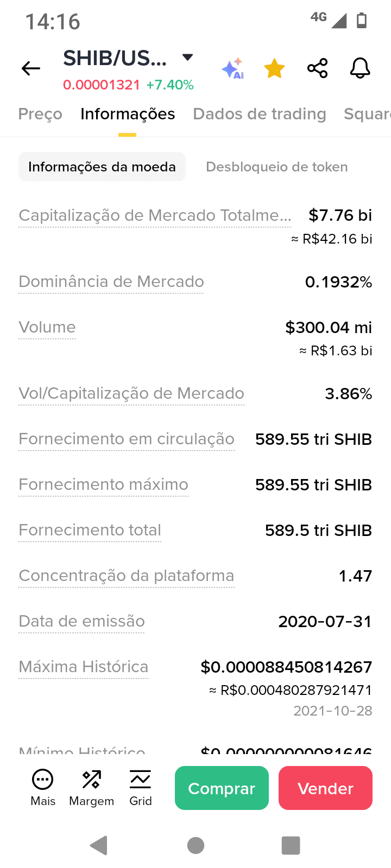
Task: Switch to the Preço tab
Action: (x=40, y=114)
